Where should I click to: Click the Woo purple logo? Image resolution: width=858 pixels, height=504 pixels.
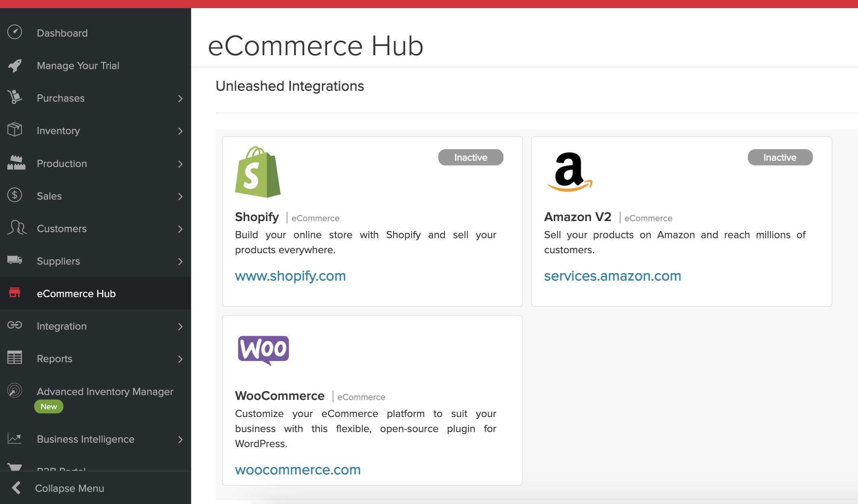[x=263, y=350]
